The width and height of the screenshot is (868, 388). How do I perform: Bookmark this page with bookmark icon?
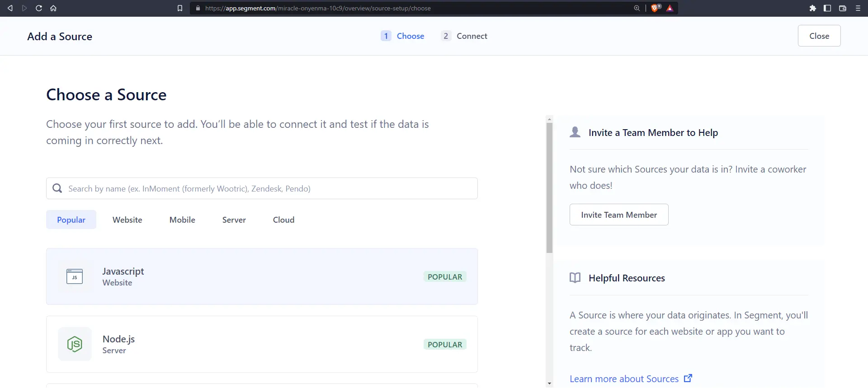coord(180,8)
